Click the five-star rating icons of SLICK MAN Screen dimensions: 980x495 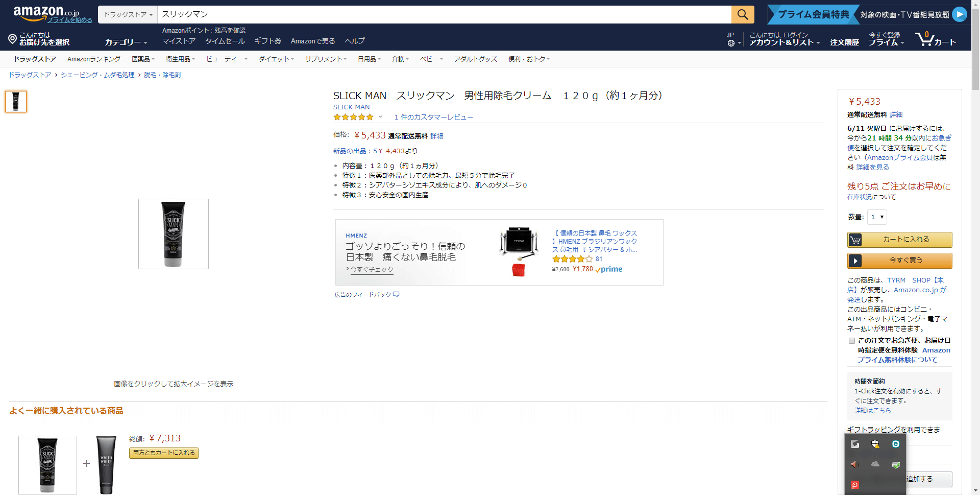pyautogui.click(x=353, y=117)
